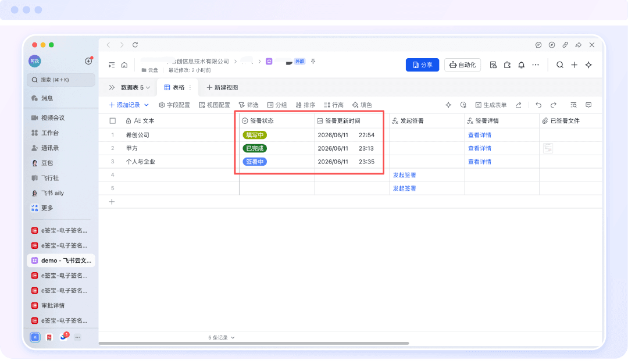The image size is (628, 364).
Task: Open the AI sparkle icon in header
Action: pyautogui.click(x=588, y=65)
